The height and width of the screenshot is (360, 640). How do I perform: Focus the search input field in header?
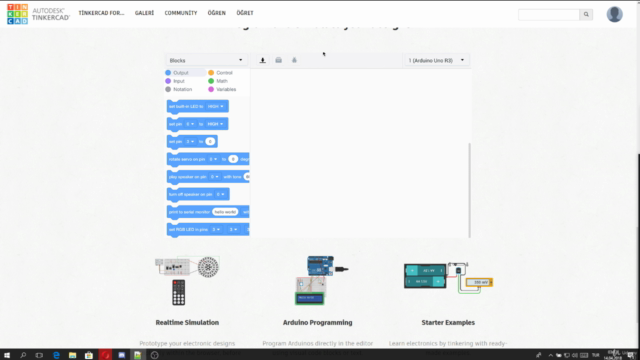549,15
